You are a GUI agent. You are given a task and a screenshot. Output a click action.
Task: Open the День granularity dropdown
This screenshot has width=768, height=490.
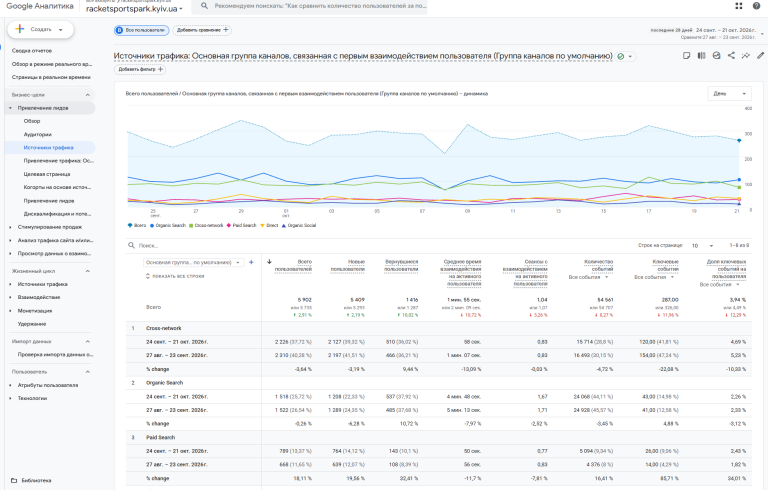pos(729,94)
